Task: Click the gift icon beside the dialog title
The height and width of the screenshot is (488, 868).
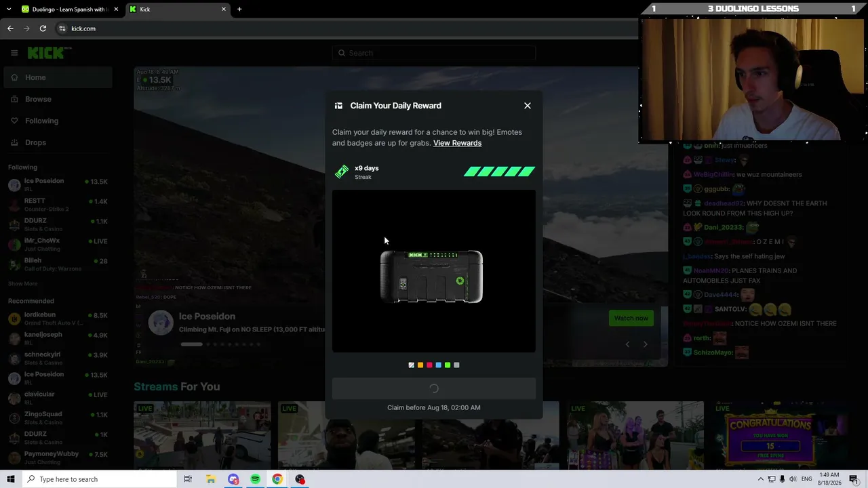Action: (x=338, y=106)
